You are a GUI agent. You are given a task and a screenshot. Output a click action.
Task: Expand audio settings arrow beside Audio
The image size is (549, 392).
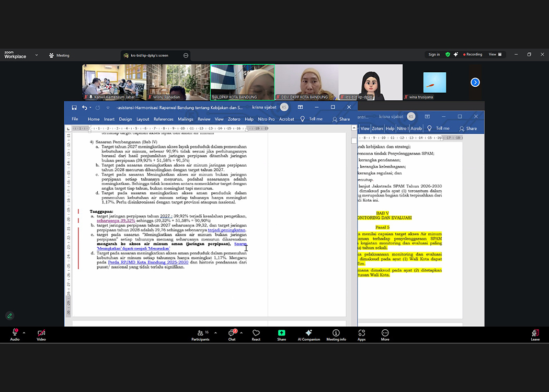(24, 332)
